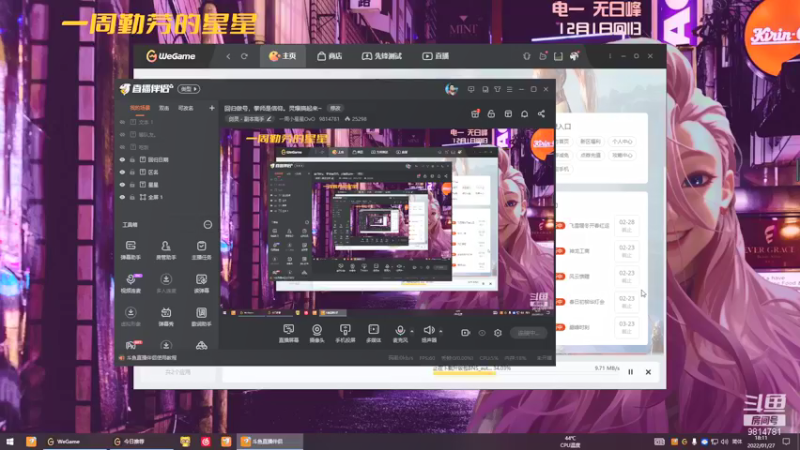Mute the 麦克风 microphone
This screenshot has width=800, height=450.
point(401,331)
